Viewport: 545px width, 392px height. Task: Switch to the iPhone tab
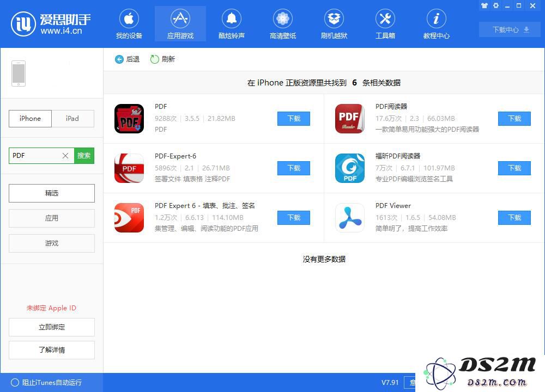point(30,118)
